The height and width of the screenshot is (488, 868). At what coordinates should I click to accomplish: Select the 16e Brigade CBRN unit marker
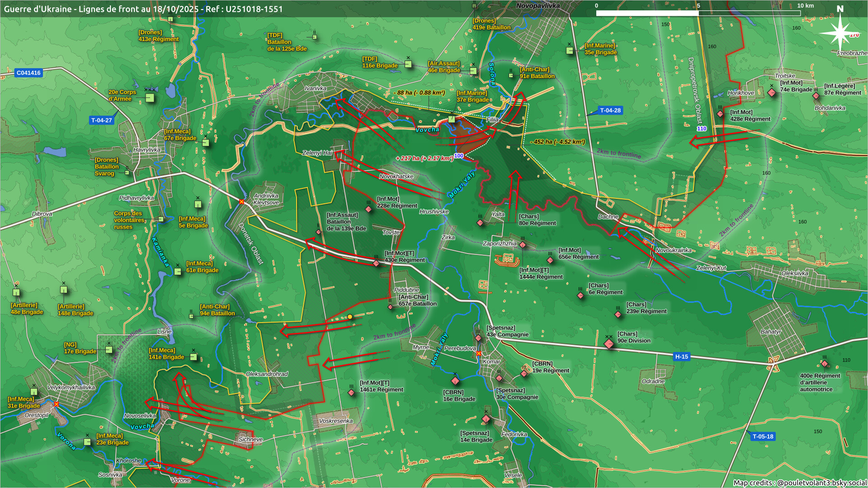point(455,381)
